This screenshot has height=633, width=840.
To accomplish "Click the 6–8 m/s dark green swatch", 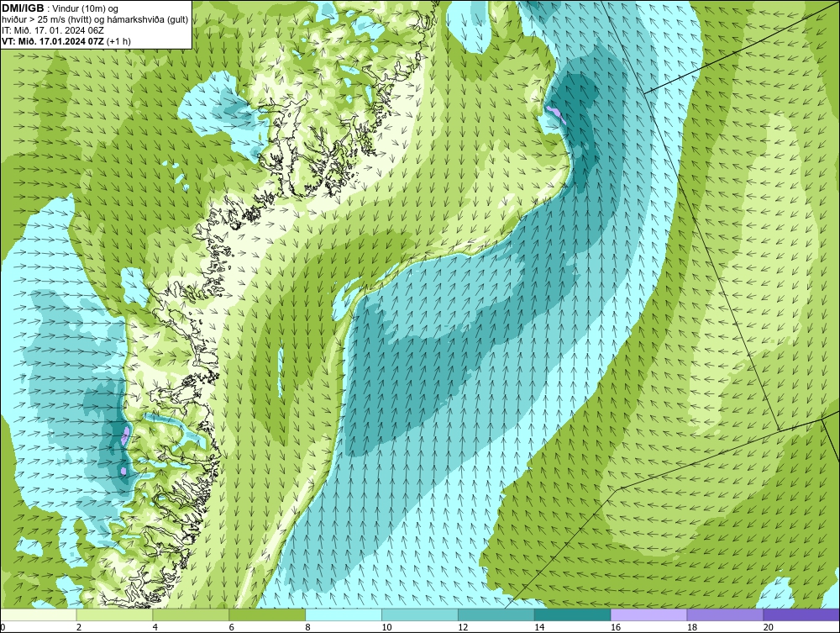I will [267, 615].
